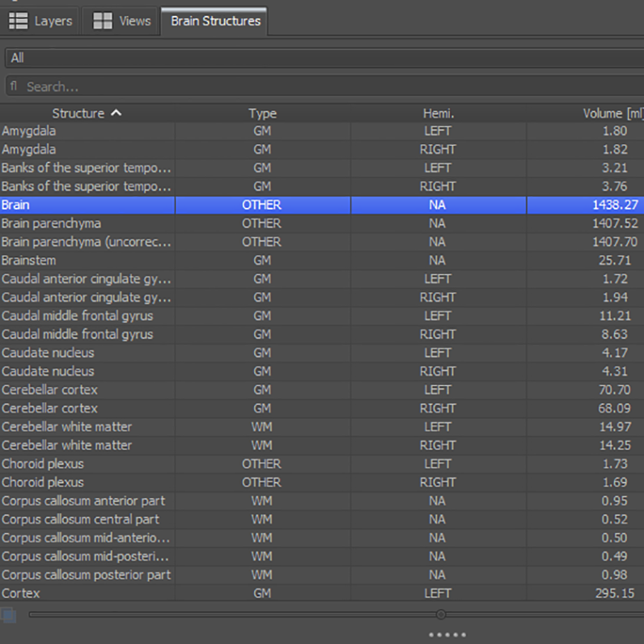
Task: Select Cerebellar white matter 14.25 row
Action: tap(322, 445)
